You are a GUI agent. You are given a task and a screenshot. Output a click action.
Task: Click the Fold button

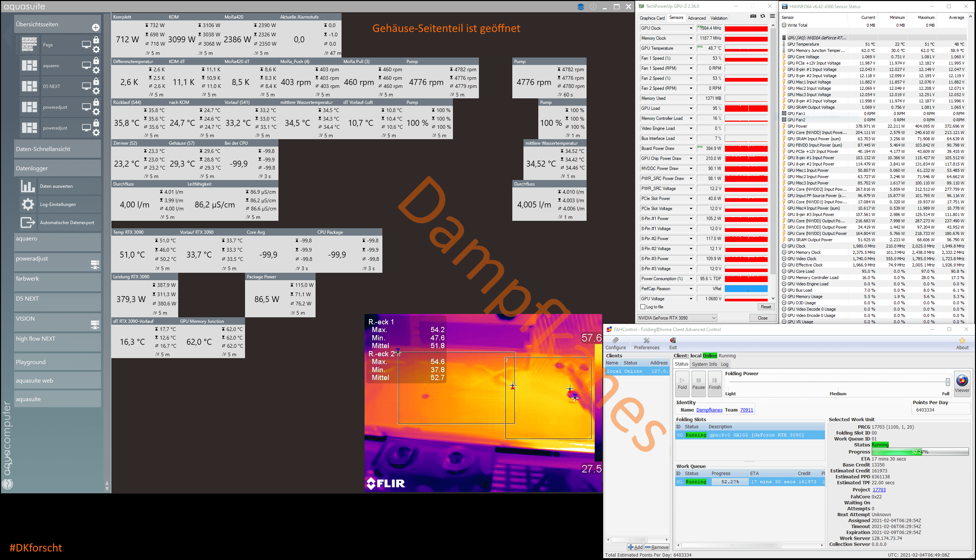[682, 383]
